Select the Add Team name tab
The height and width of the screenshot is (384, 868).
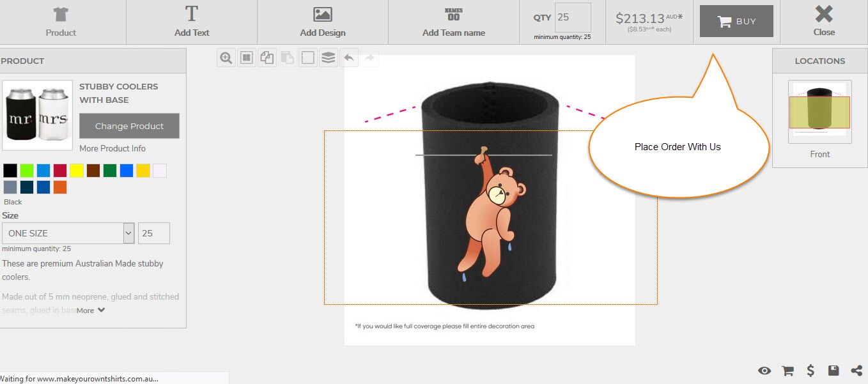(x=454, y=22)
